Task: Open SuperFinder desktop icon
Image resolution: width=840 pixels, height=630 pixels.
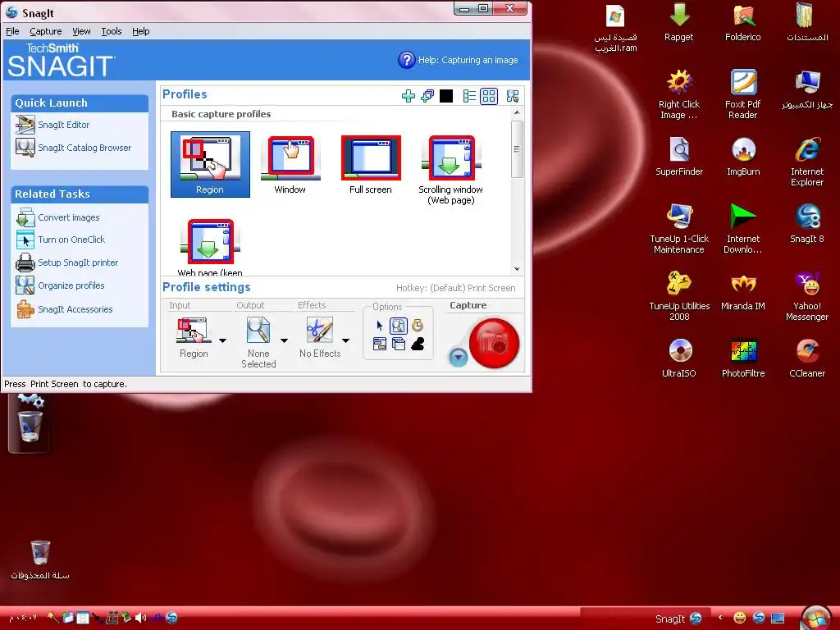Action: point(678,157)
